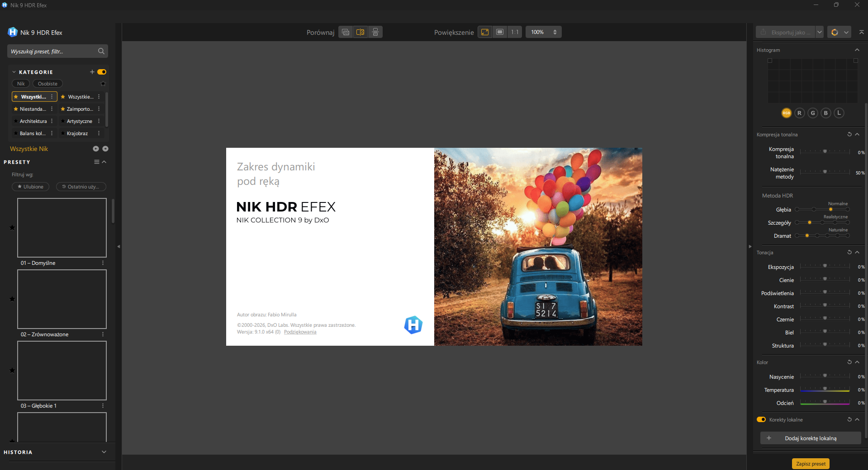The height and width of the screenshot is (470, 868).
Task: Select the Krajobraz category
Action: pyautogui.click(x=77, y=133)
